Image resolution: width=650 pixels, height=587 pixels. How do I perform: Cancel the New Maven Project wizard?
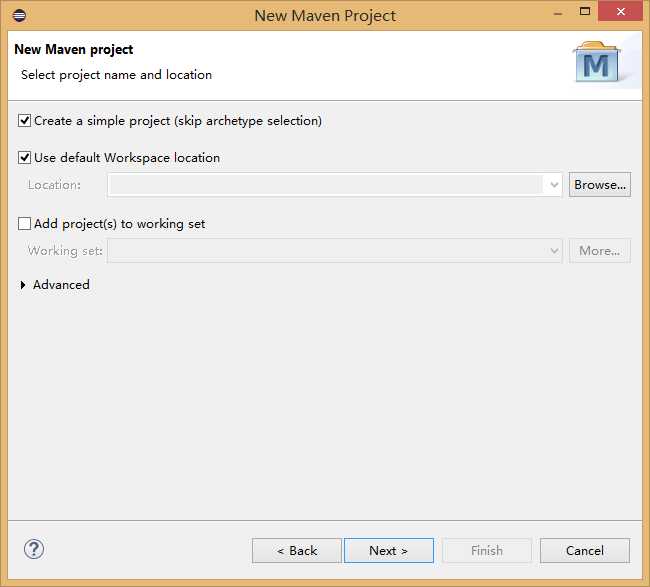pyautogui.click(x=585, y=551)
